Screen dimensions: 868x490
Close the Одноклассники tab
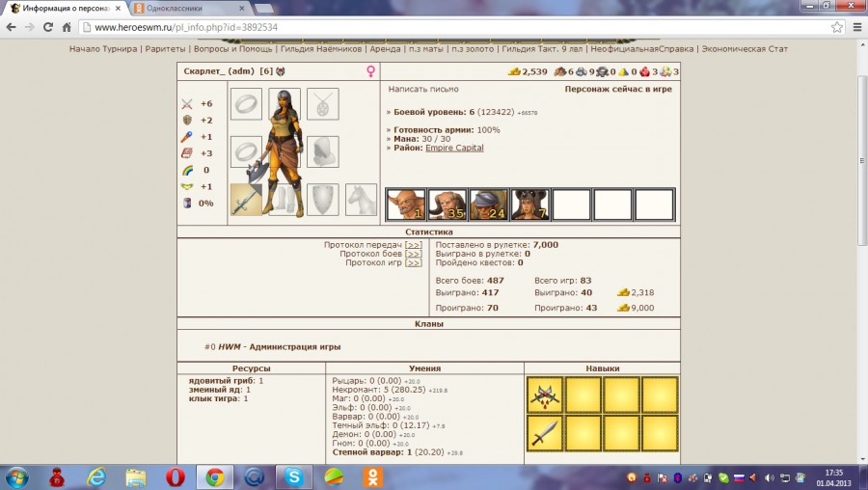click(x=241, y=9)
